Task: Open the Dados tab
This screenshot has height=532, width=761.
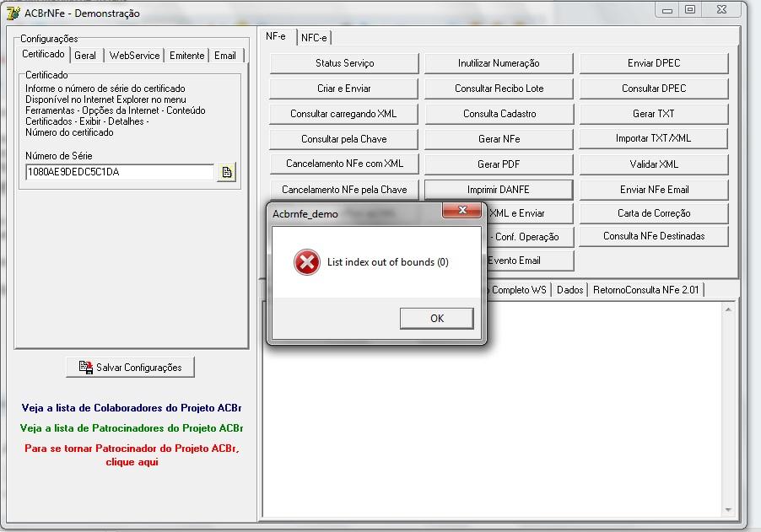Action: pyautogui.click(x=569, y=289)
